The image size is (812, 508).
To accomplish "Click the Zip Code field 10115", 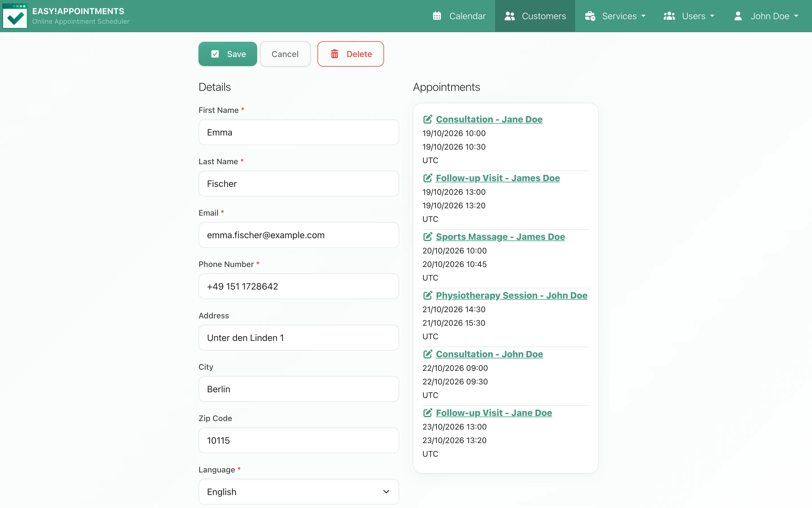I will coord(299,441).
